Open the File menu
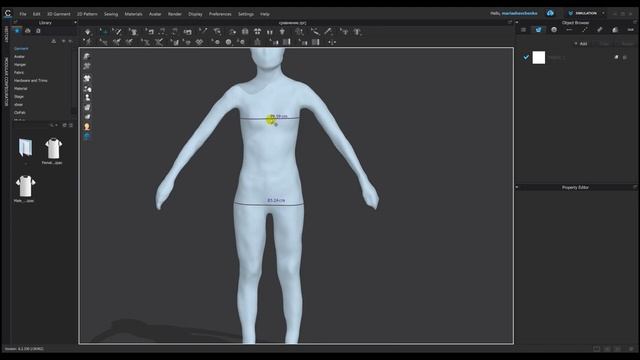Screen dimensions: 640x360 [x=23, y=14]
